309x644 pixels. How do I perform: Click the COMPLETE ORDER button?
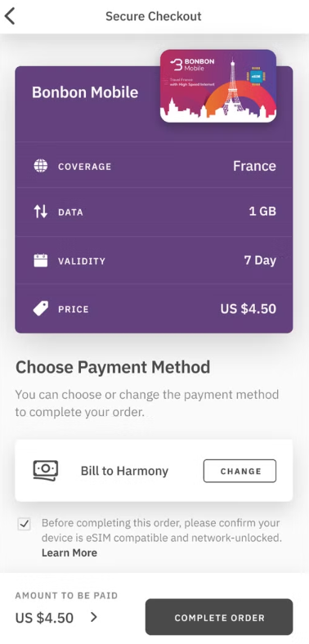coord(219,617)
